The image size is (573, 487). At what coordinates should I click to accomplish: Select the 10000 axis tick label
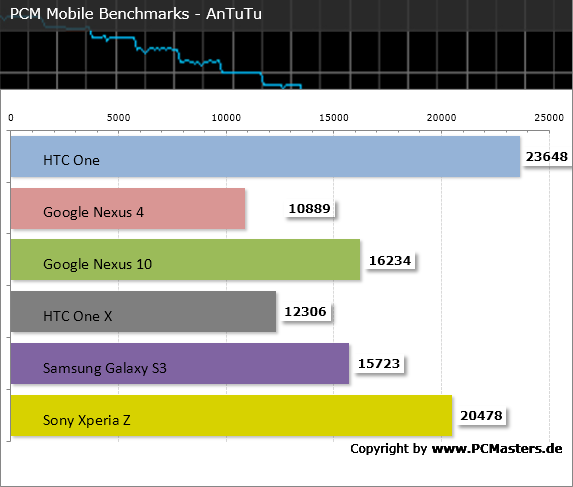[226, 118]
